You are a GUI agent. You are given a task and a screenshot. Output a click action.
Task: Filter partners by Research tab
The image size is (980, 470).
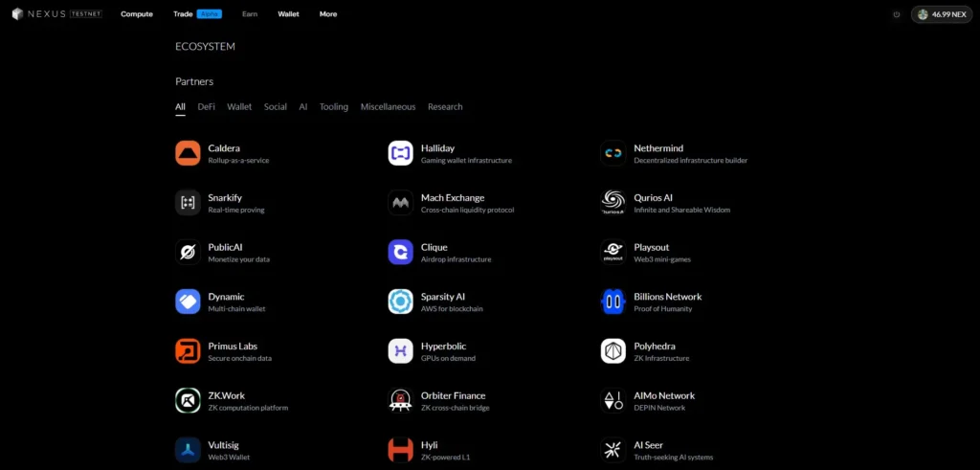(x=445, y=107)
